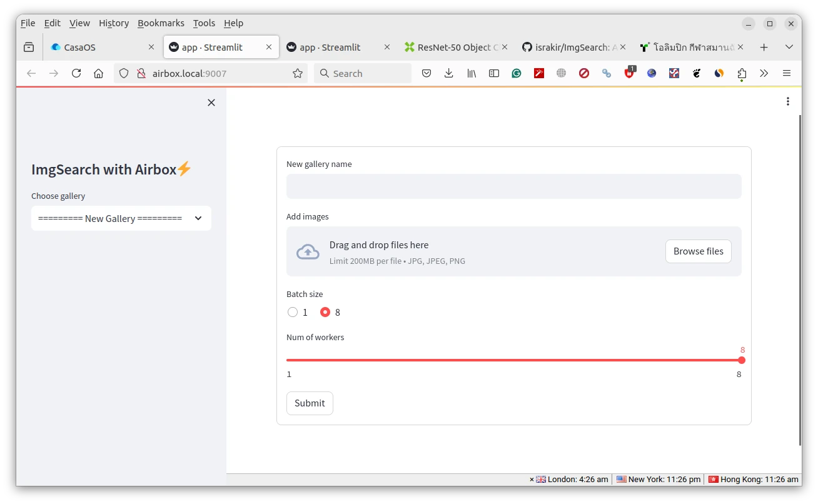Open Firefox View from the tab bar
This screenshot has width=818, height=504.
coord(29,47)
